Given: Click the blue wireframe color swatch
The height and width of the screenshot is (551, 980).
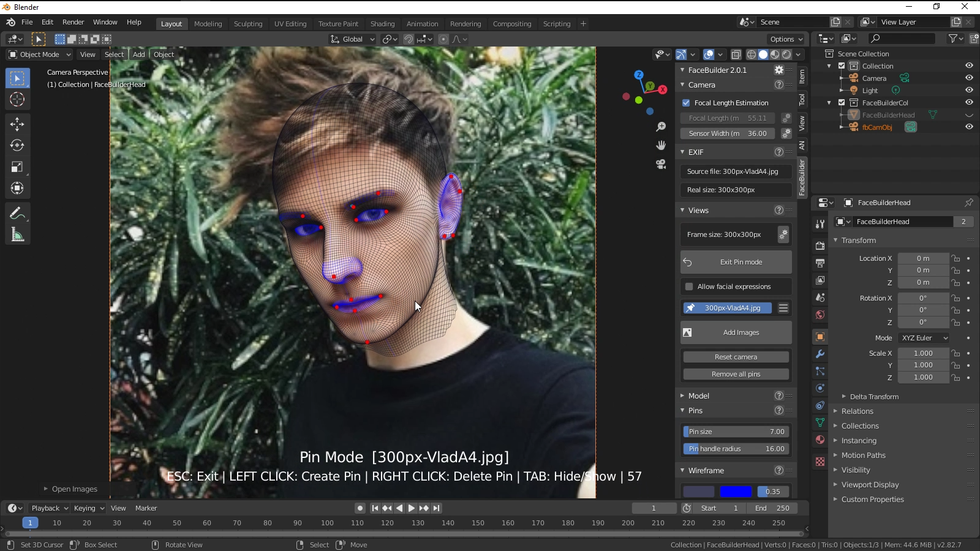Looking at the screenshot, I should pyautogui.click(x=736, y=492).
